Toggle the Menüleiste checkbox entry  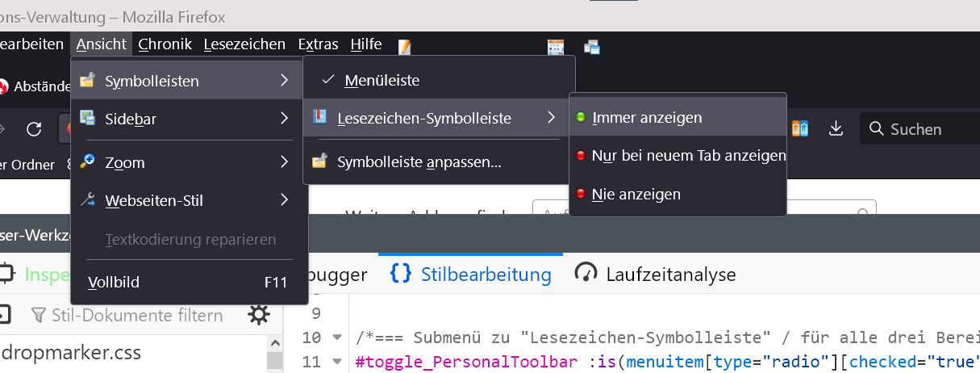pos(382,81)
